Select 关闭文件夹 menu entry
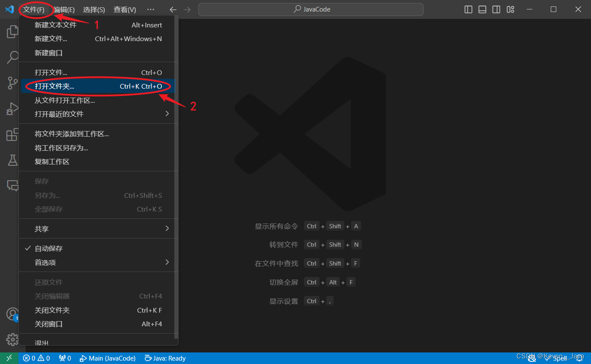 pyautogui.click(x=98, y=310)
